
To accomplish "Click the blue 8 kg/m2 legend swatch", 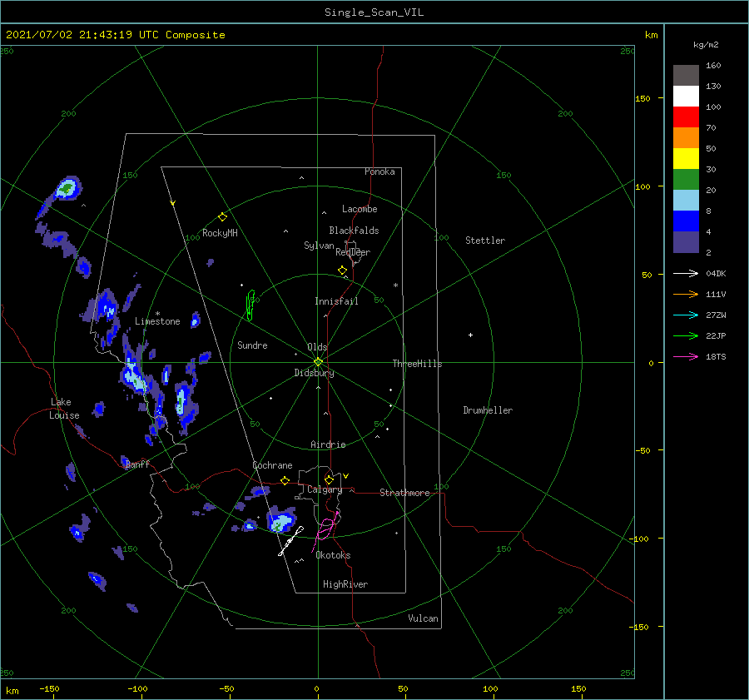I will coord(686,221).
